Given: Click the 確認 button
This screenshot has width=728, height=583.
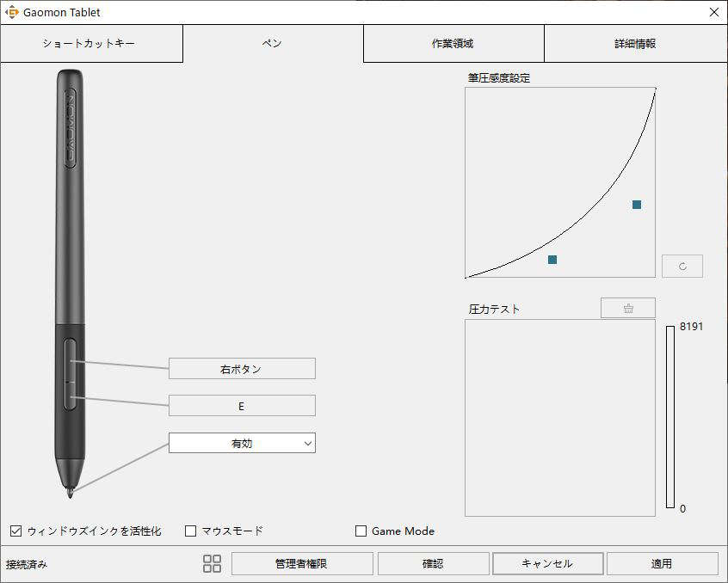Looking at the screenshot, I should pyautogui.click(x=433, y=563).
